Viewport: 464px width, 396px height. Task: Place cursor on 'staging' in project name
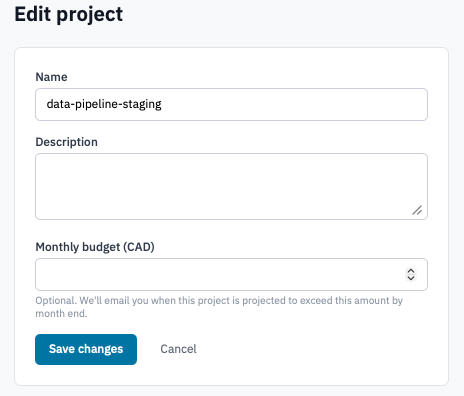coord(142,104)
